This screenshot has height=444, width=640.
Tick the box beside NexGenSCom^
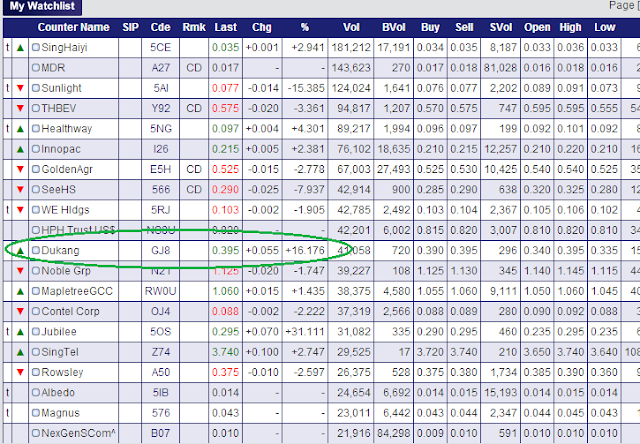[x=36, y=433]
